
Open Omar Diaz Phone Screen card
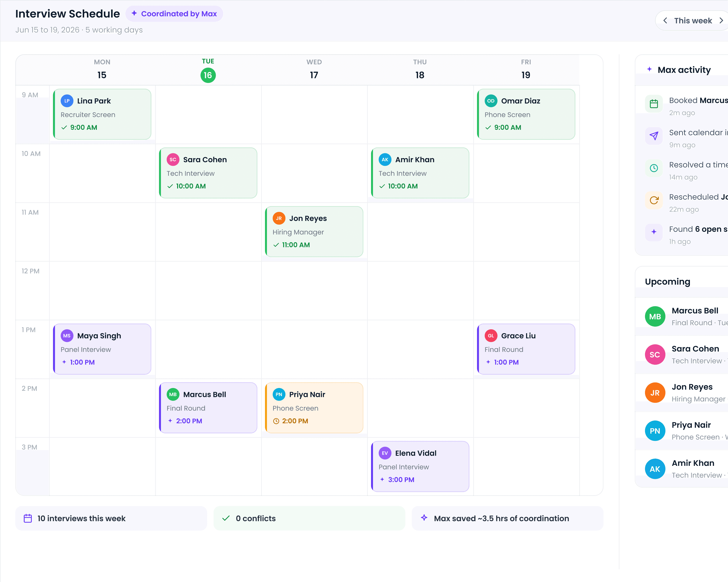coord(526,114)
